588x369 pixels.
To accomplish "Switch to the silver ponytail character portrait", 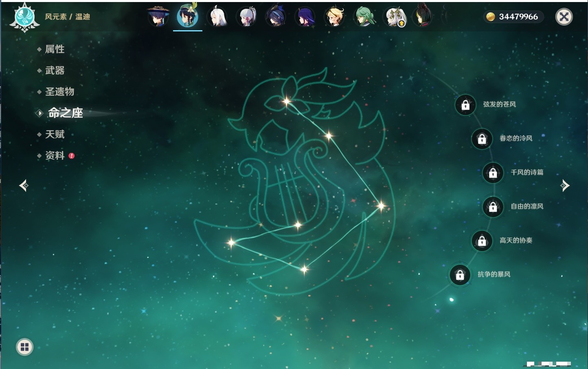I will click(246, 17).
